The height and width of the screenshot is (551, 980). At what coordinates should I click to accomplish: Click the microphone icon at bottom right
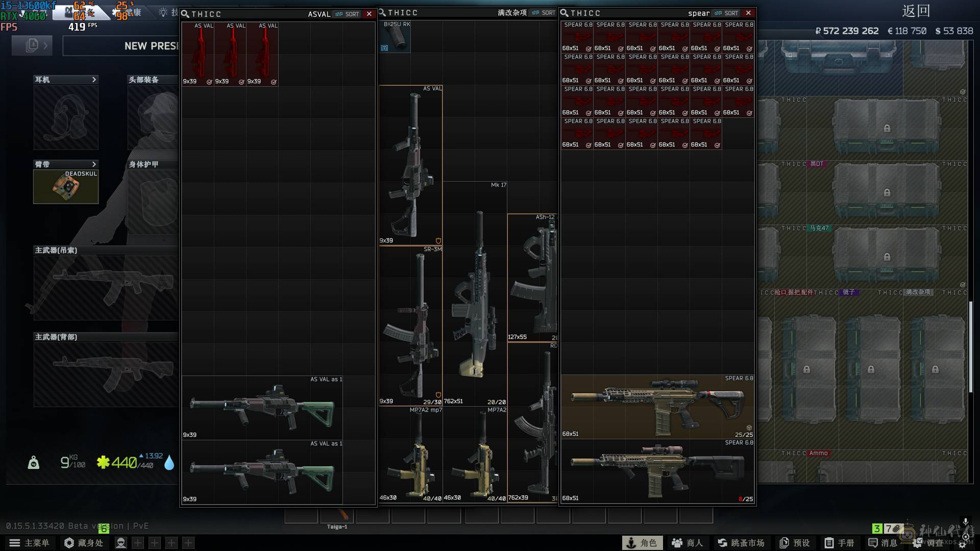[965, 522]
